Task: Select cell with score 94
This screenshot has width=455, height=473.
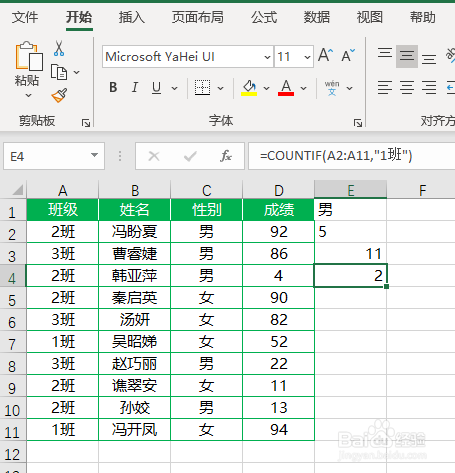Action: click(x=279, y=430)
